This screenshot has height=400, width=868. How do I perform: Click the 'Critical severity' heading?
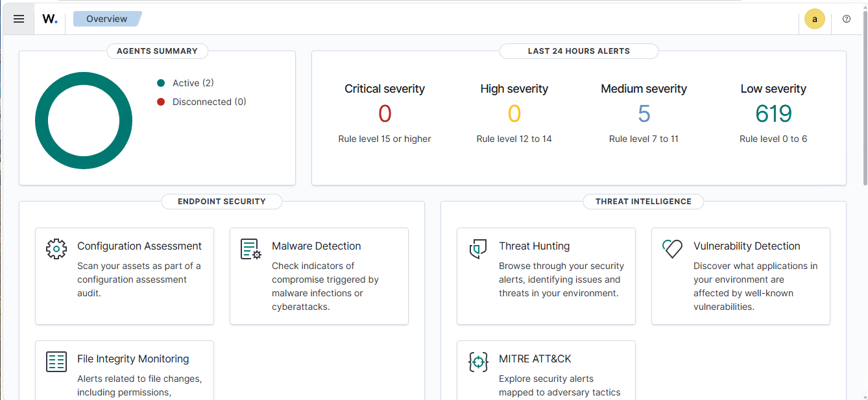(x=385, y=89)
